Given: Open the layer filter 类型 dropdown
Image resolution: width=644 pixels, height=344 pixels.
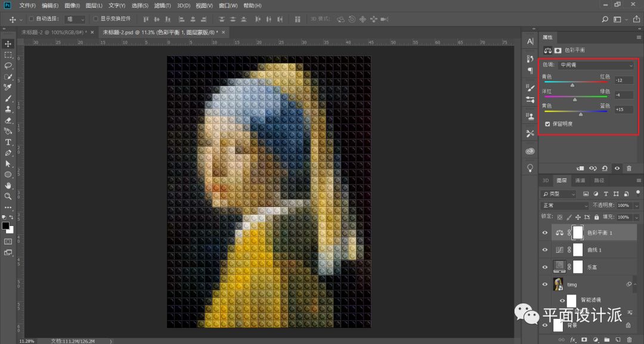Looking at the screenshot, I should 559,194.
